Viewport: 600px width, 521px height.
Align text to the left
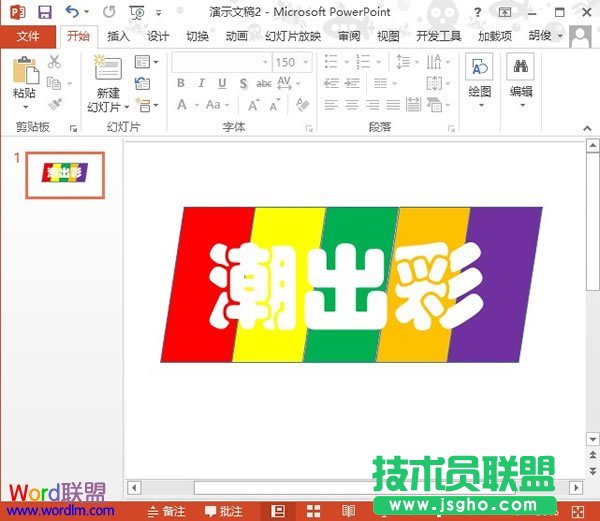pyautogui.click(x=331, y=104)
